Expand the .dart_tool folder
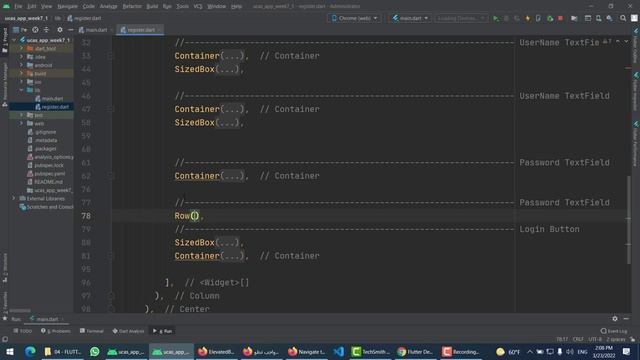Image resolution: width=640 pixels, height=360 pixels. click(x=22, y=48)
